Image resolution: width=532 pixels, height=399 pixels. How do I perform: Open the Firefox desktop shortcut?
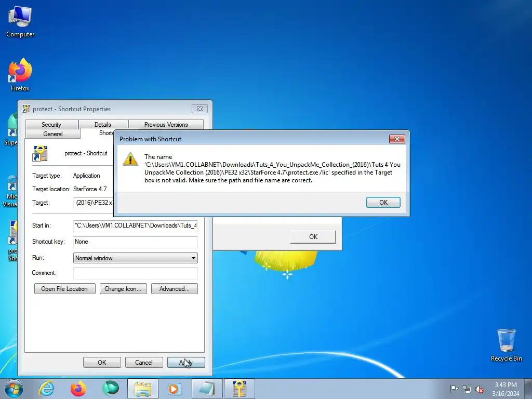click(x=20, y=75)
